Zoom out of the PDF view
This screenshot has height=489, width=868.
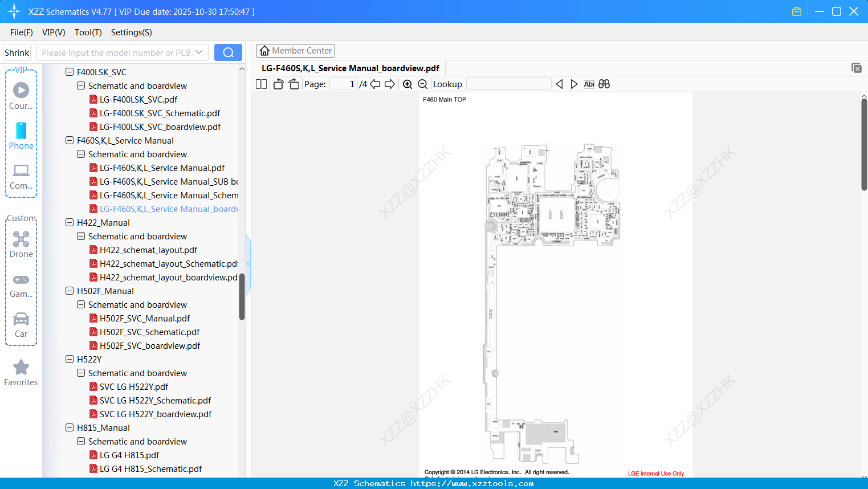pyautogui.click(x=422, y=84)
